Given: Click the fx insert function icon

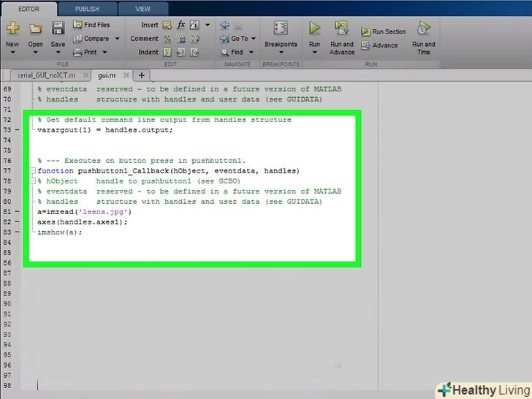Looking at the screenshot, I should pos(180,25).
